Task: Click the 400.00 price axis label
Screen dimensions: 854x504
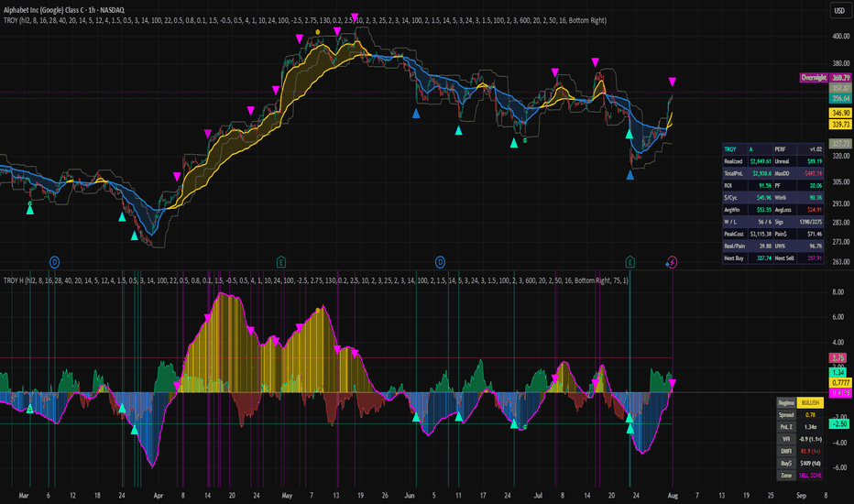Action: [x=841, y=37]
